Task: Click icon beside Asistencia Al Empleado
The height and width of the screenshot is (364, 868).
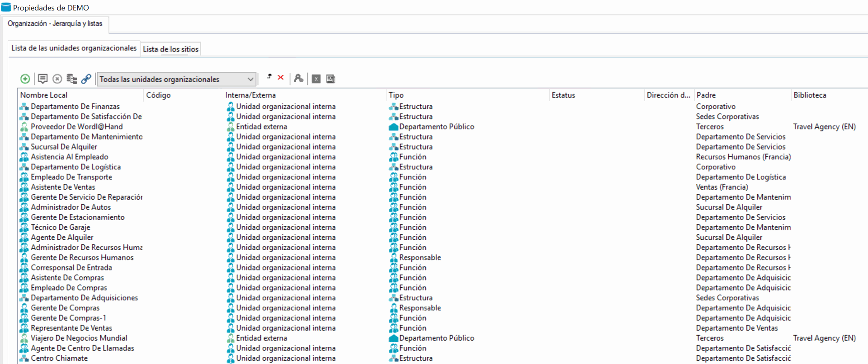Action: coord(24,157)
